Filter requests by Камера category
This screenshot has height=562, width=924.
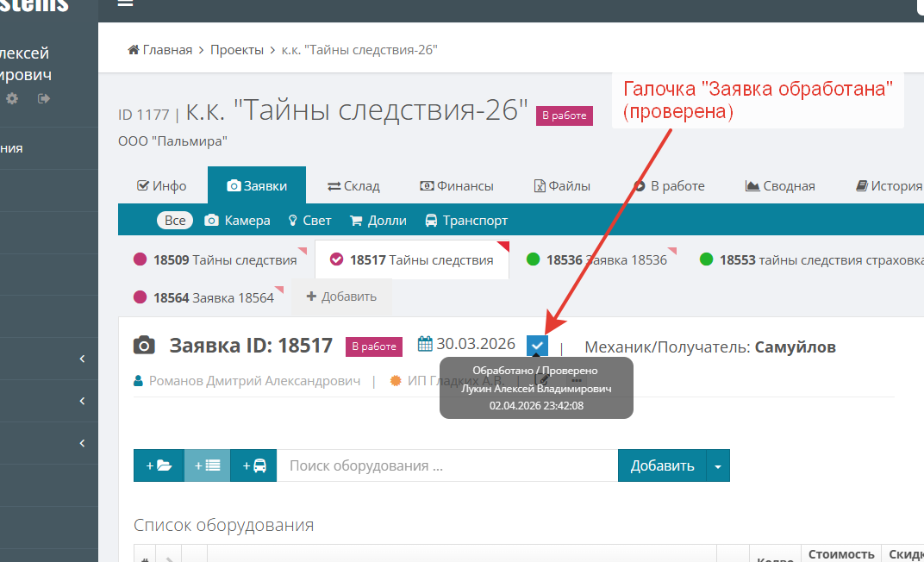237,220
